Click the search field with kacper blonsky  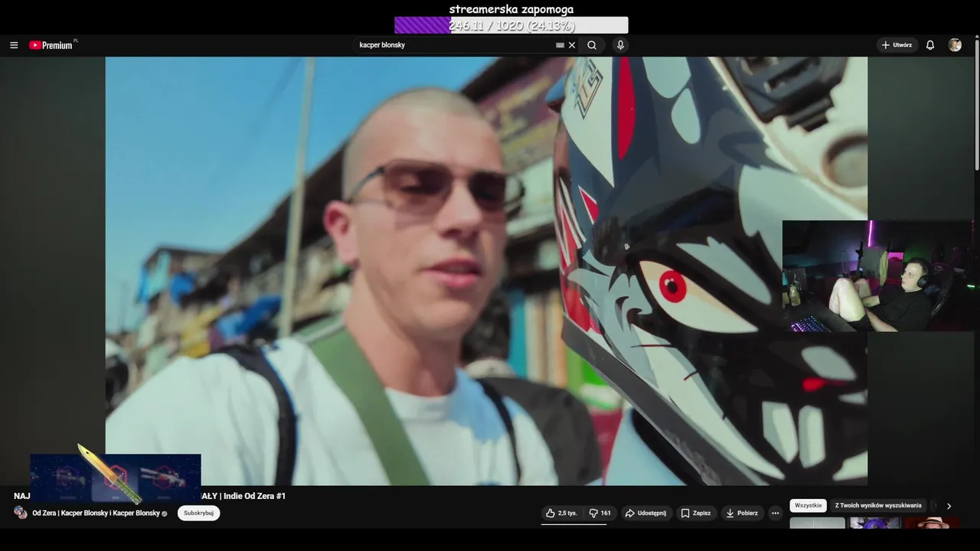[x=456, y=45]
